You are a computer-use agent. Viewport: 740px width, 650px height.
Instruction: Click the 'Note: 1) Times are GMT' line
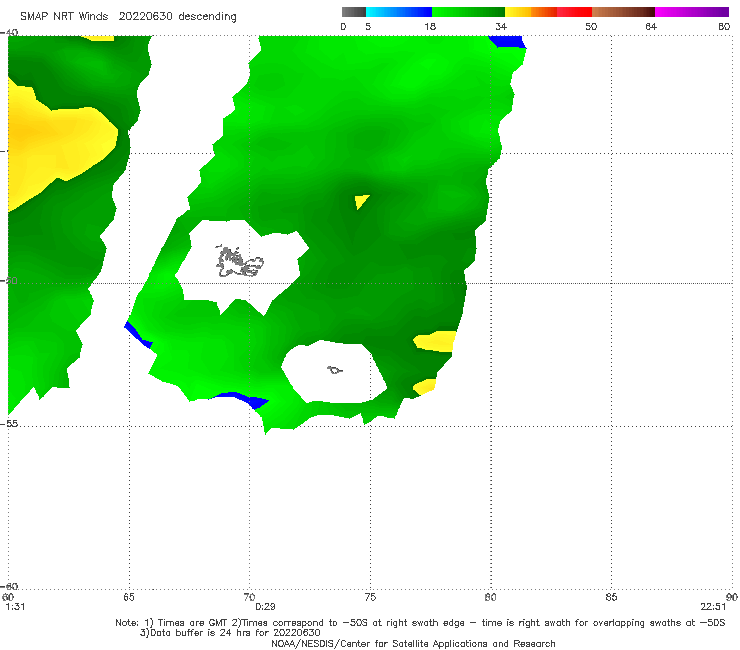[x=420, y=623]
